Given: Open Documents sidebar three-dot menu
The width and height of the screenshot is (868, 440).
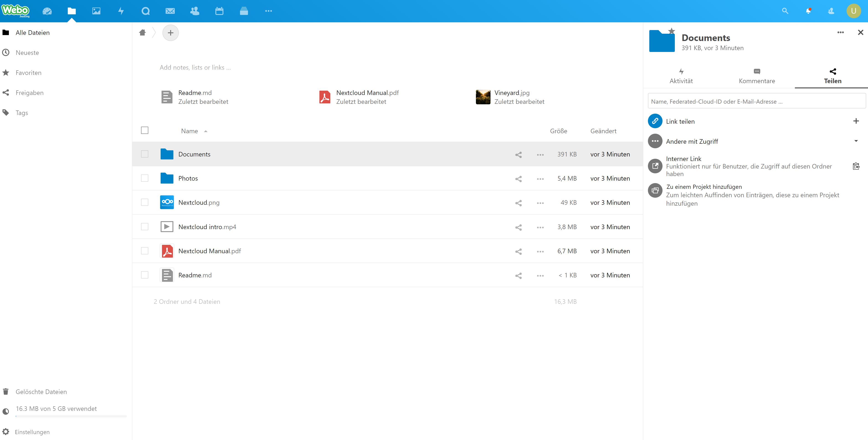Looking at the screenshot, I should click(840, 33).
